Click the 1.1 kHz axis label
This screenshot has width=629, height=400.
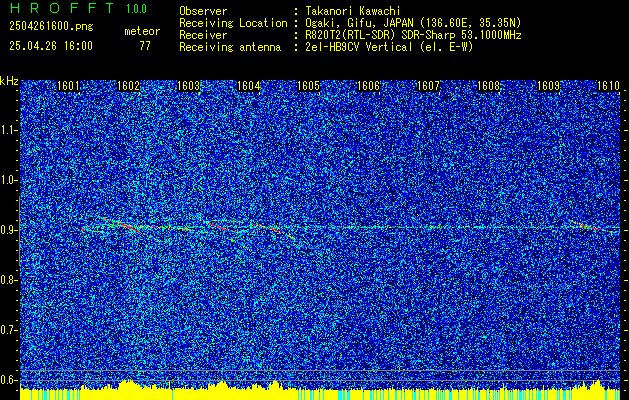tap(8, 130)
